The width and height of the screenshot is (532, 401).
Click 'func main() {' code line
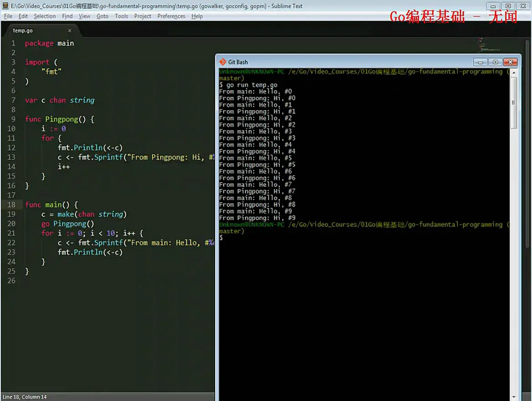(x=51, y=205)
